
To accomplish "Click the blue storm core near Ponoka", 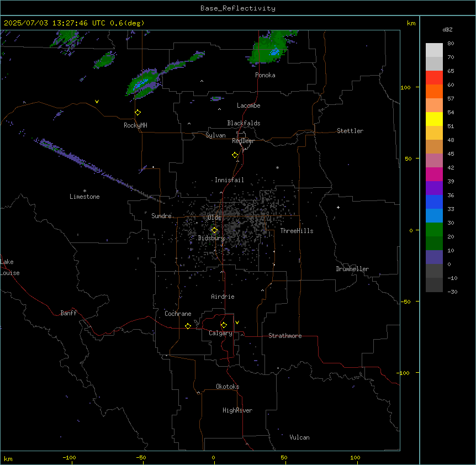I will (275, 51).
